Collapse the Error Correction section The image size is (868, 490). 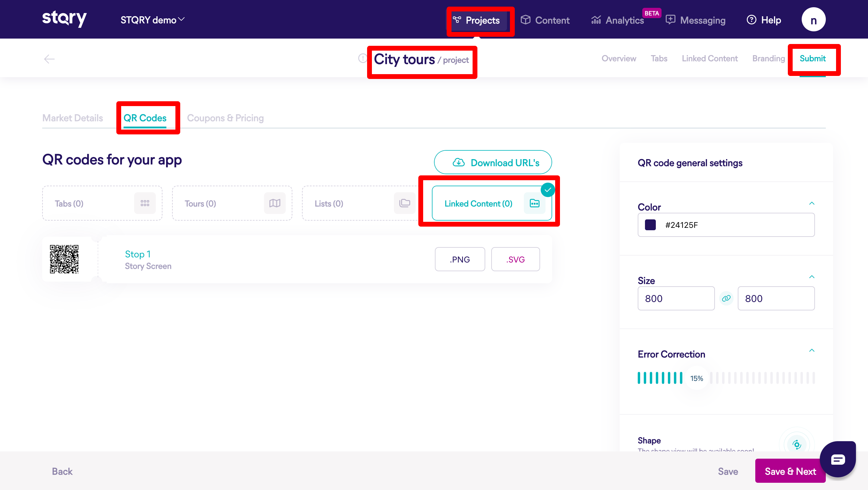(x=811, y=350)
